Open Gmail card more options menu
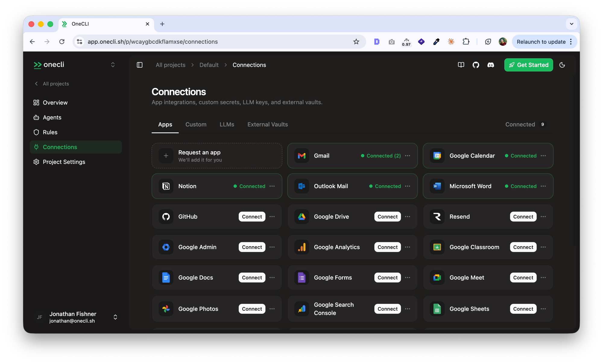 click(408, 156)
